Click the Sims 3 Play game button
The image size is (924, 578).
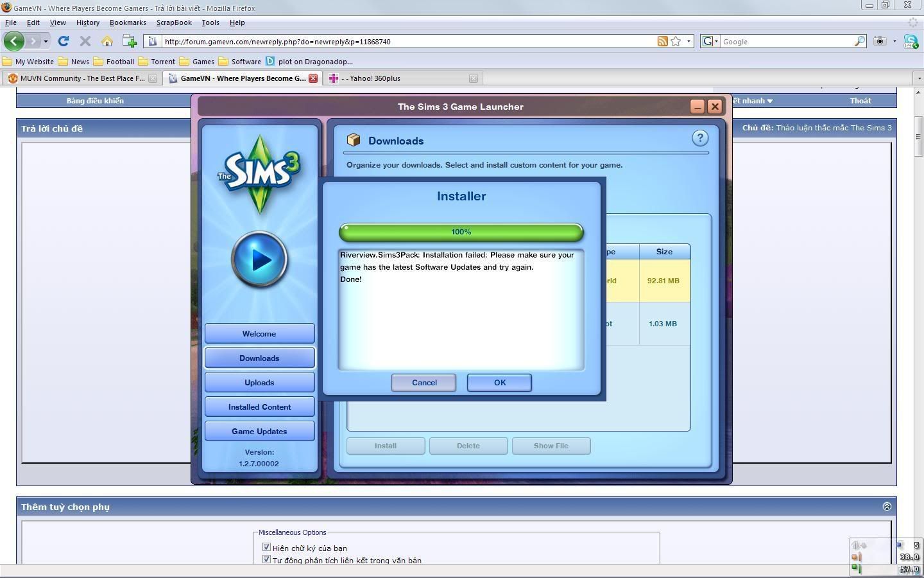point(260,259)
